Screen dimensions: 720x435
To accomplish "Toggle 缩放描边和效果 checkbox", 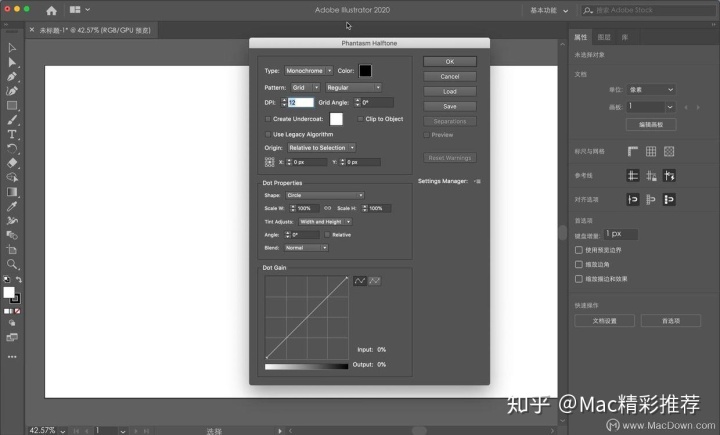I will (579, 279).
